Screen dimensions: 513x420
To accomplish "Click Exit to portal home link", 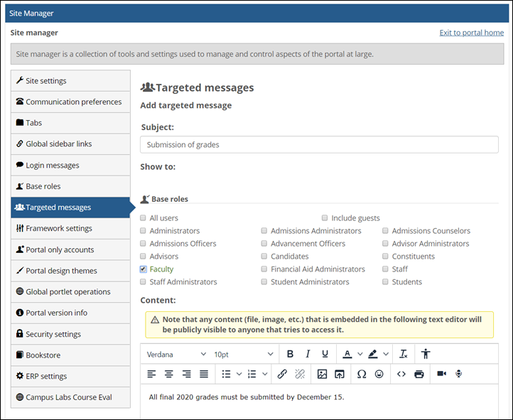I will [x=472, y=33].
